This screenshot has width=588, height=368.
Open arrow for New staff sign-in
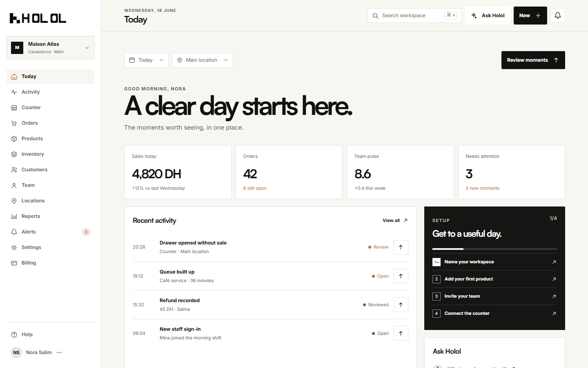(401, 333)
